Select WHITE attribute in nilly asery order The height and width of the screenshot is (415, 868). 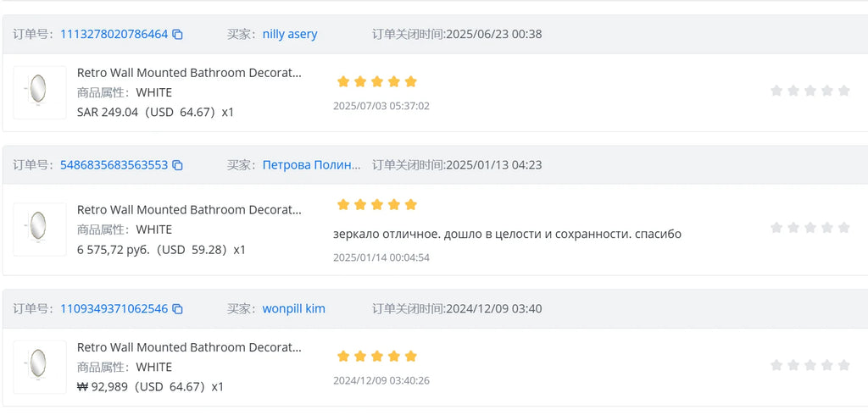(x=154, y=92)
